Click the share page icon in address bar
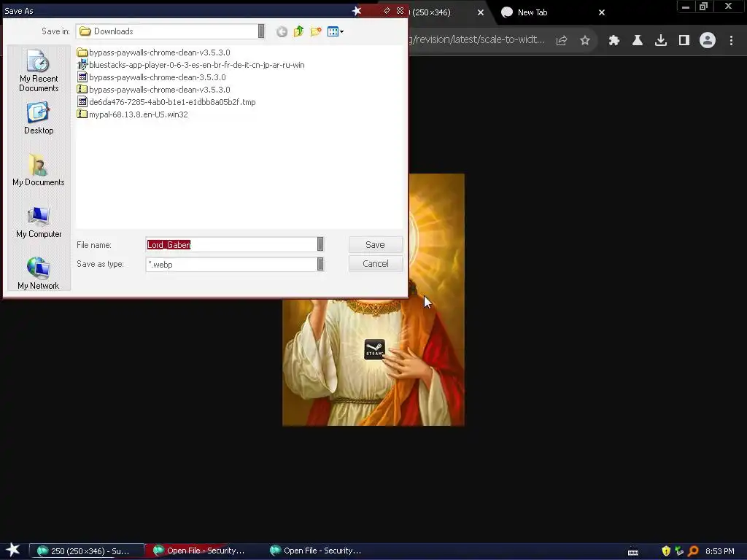The image size is (747, 560). tap(562, 41)
